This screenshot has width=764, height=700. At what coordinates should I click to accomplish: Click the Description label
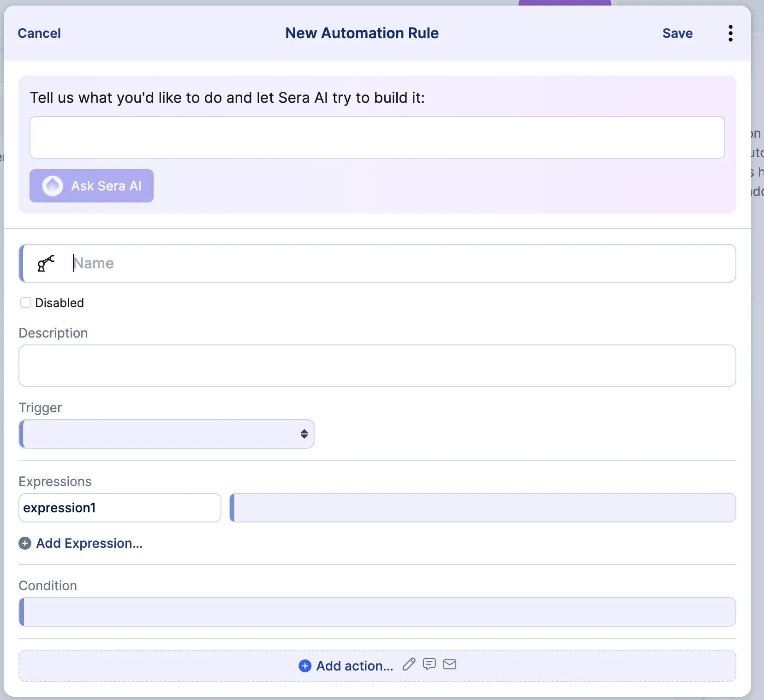(53, 333)
